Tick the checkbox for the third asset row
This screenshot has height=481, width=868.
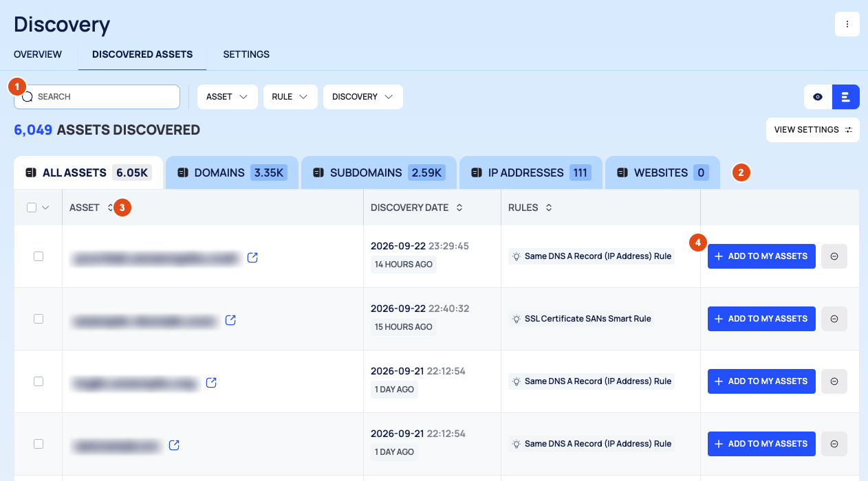[x=39, y=381]
